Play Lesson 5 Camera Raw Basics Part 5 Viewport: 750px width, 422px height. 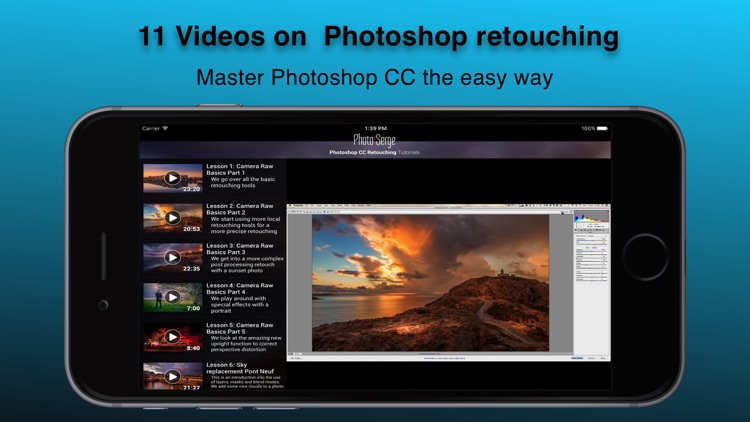[172, 337]
